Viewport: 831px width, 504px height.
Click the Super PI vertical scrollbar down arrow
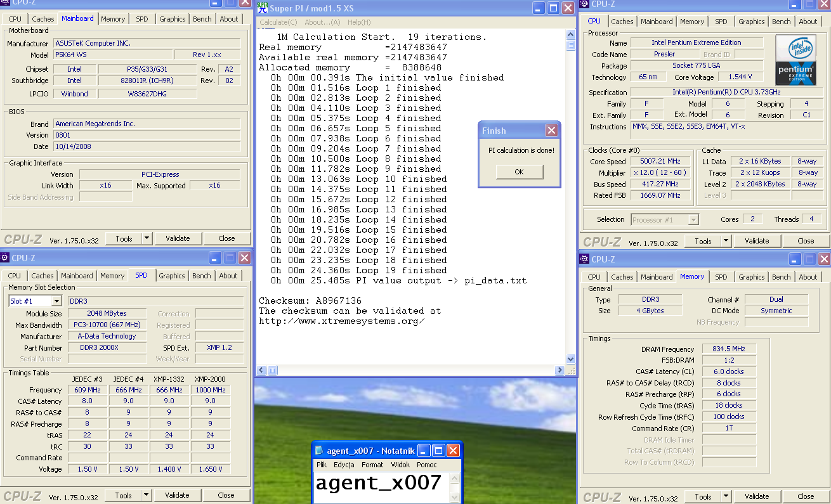[x=570, y=359]
